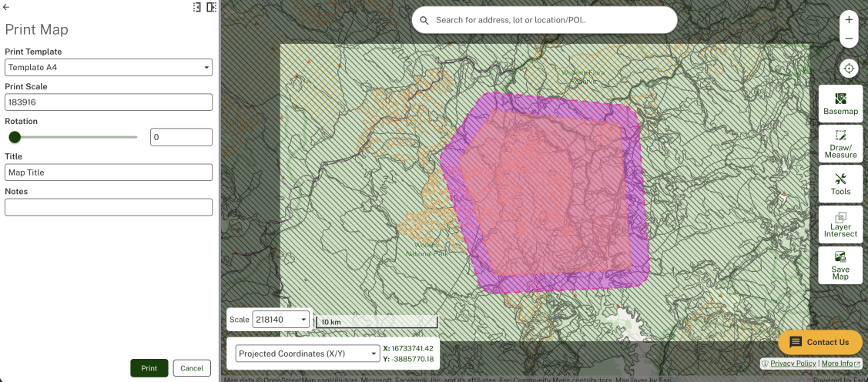This screenshot has width=868, height=382.
Task: Click the Save Map button
Action: click(840, 265)
